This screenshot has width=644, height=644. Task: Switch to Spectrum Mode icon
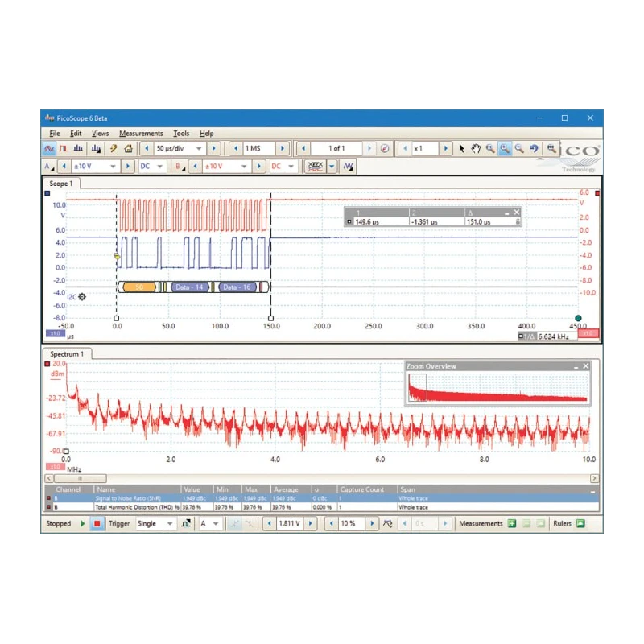pyautogui.click(x=78, y=149)
